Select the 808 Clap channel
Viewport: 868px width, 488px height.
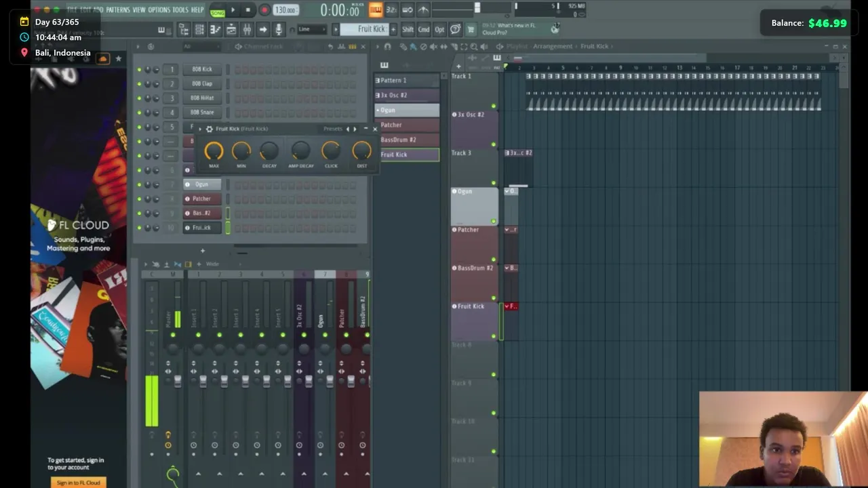click(201, 83)
